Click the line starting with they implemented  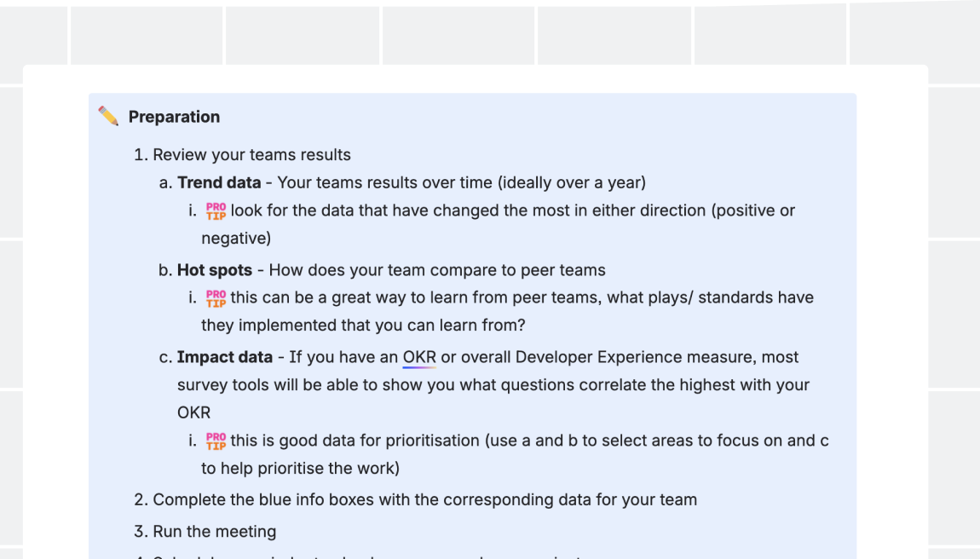[363, 326]
